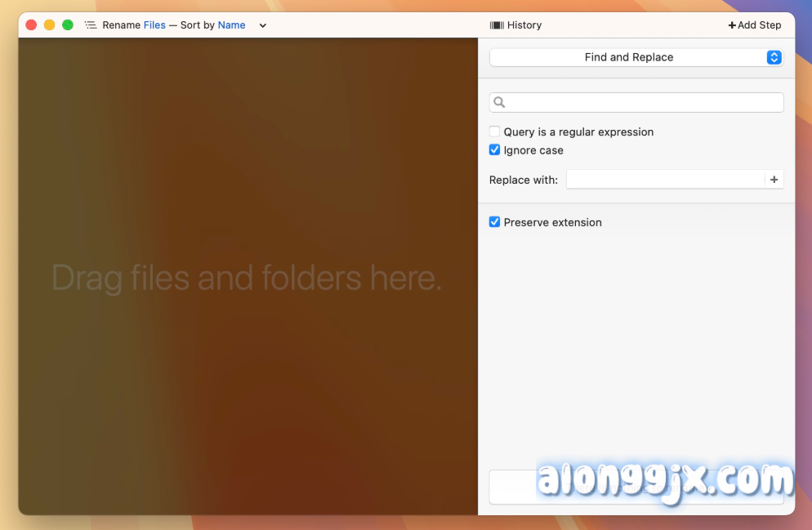Expand the chevron next to Sort by Name
Viewport: 812px width, 530px height.
click(263, 25)
